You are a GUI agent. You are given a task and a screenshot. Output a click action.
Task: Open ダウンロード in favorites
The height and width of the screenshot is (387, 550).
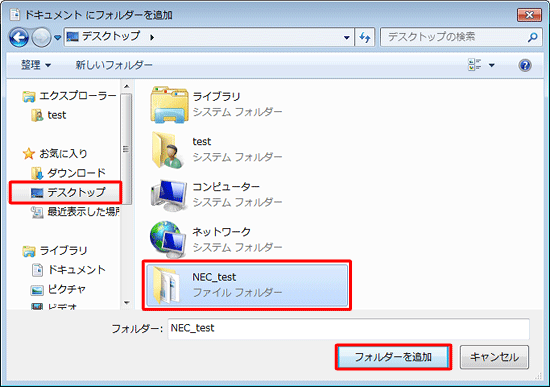pos(69,173)
